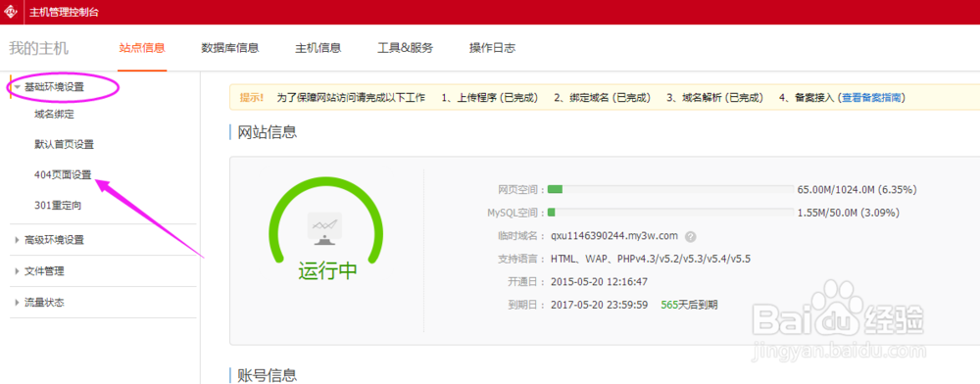Image resolution: width=980 pixels, height=384 pixels.
Task: Click the 查看备案指南 link
Action: click(x=870, y=98)
